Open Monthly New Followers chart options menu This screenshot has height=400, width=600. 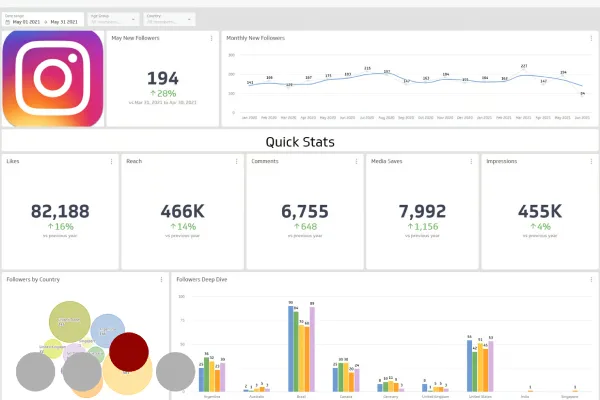pos(591,38)
